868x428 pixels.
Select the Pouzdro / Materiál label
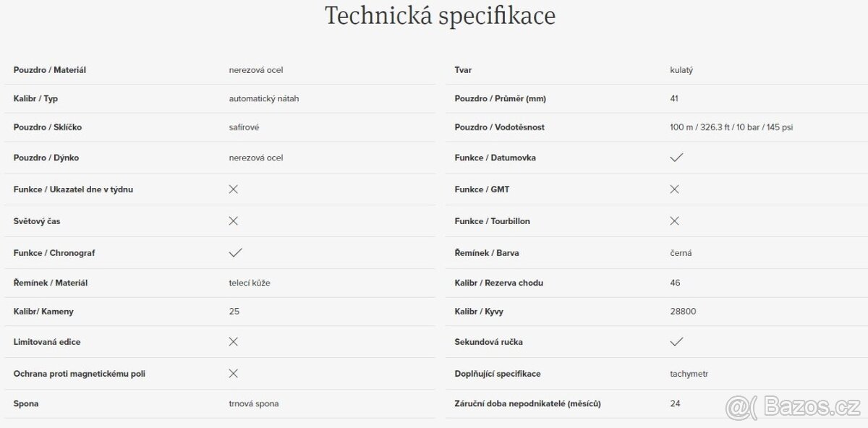tap(50, 70)
